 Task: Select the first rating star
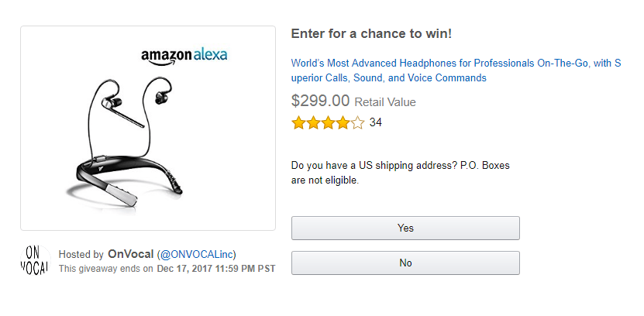click(298, 122)
